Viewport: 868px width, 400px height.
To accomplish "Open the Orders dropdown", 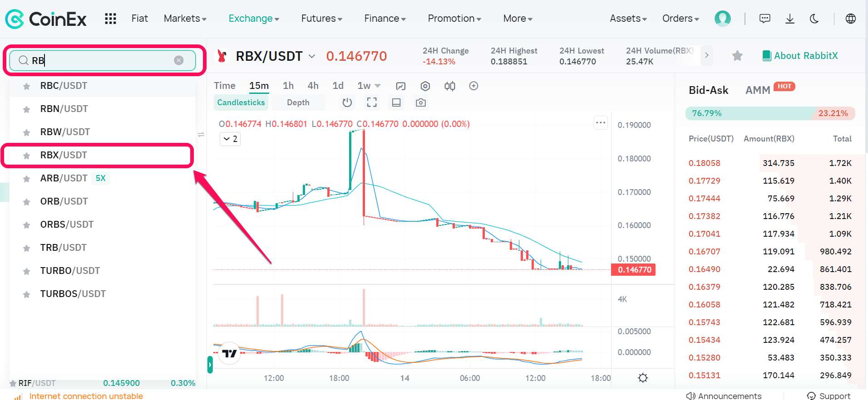I will [681, 19].
